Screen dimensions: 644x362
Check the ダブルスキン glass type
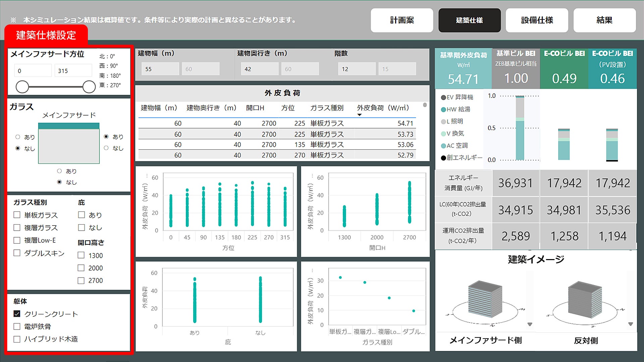click(x=17, y=253)
